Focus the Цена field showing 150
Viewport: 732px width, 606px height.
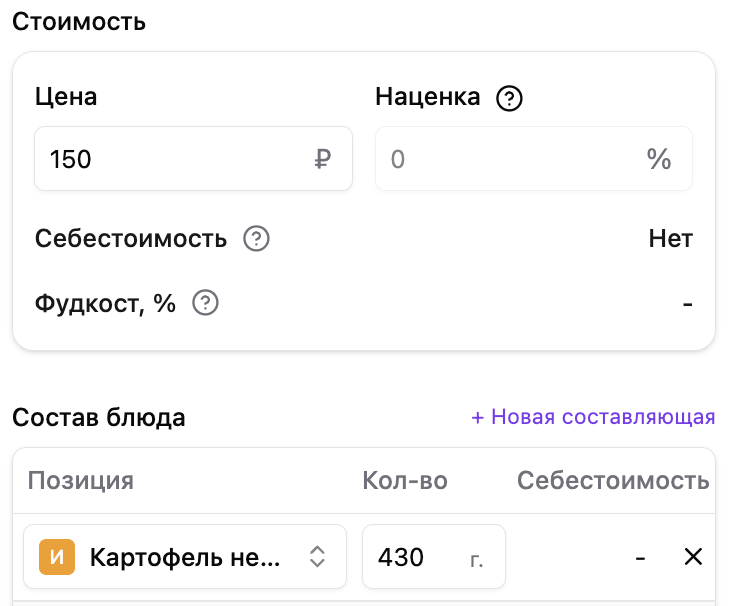pyautogui.click(x=193, y=158)
